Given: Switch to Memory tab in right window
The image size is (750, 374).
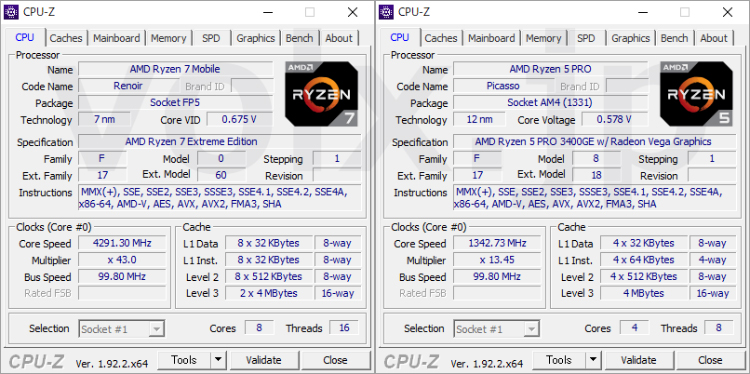Looking at the screenshot, I should coord(543,38).
